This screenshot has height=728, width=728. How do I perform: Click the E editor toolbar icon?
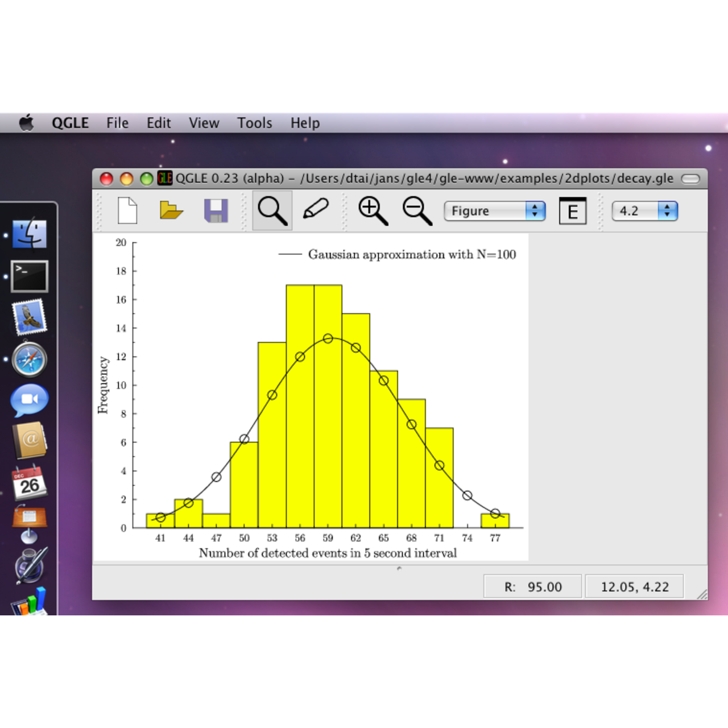[572, 211]
